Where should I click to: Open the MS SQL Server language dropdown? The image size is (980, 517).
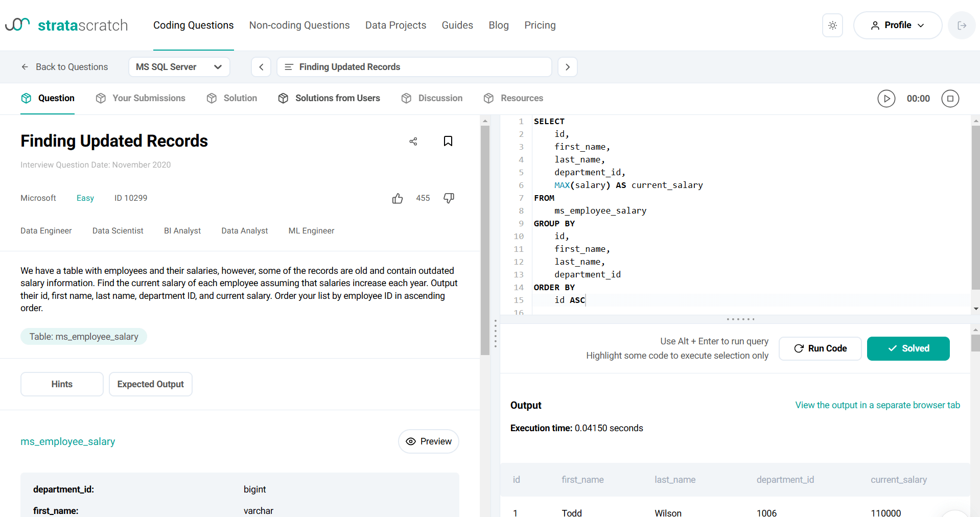[x=179, y=67]
